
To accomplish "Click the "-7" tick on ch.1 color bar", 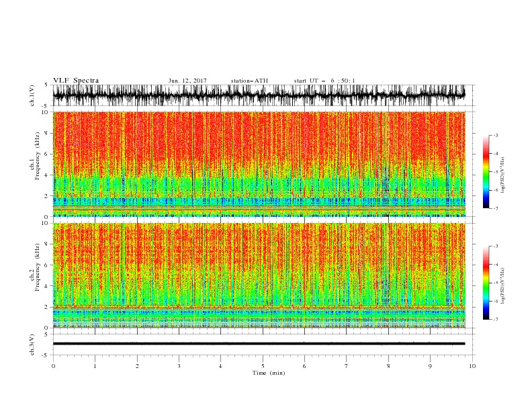I will point(496,208).
